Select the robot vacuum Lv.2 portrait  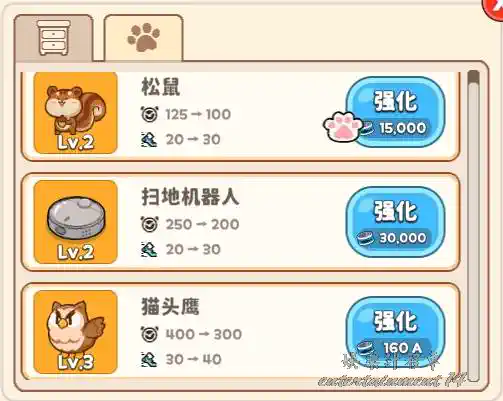click(76, 222)
